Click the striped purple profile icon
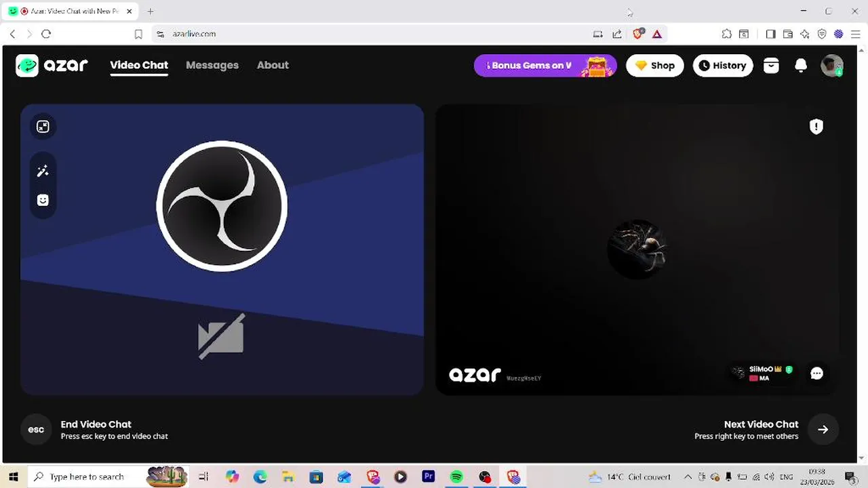 (x=839, y=34)
